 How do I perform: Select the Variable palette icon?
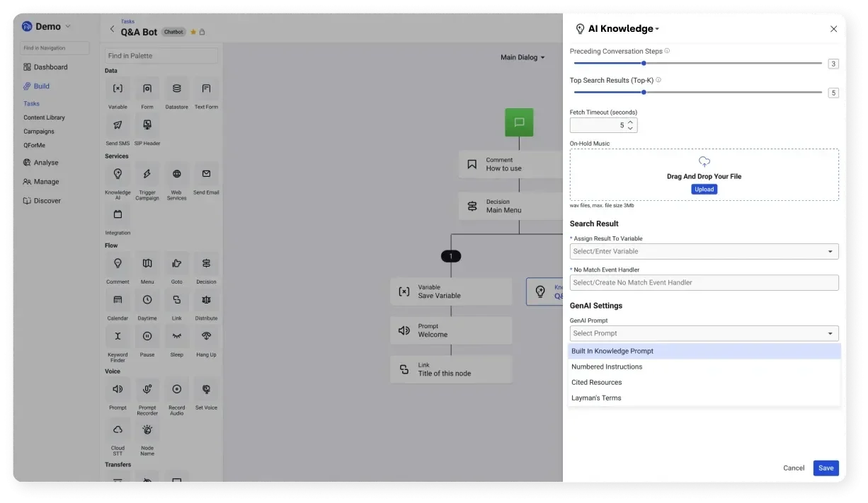point(118,89)
